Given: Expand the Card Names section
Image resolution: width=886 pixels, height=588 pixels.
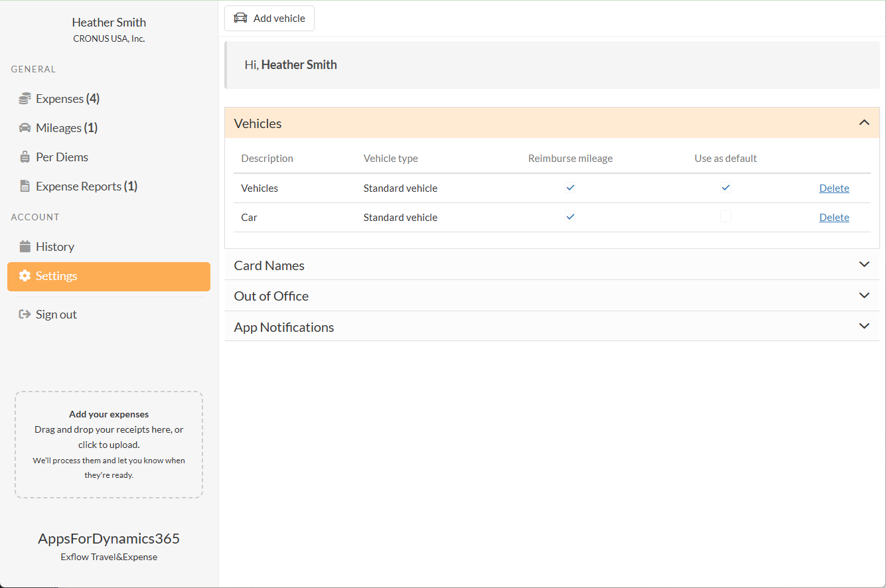Looking at the screenshot, I should pyautogui.click(x=863, y=265).
